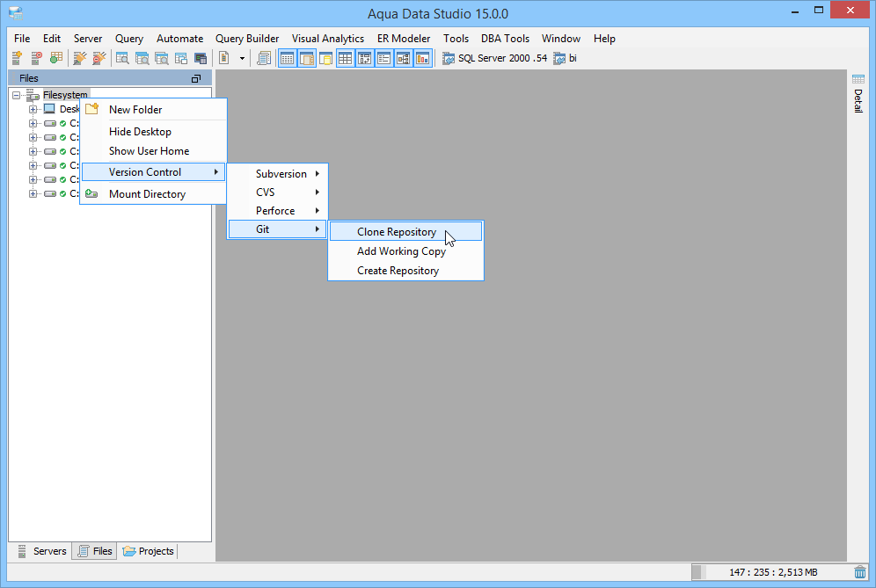This screenshot has height=588, width=876.
Task: Select the Filesystem root tree item
Action: 65,95
